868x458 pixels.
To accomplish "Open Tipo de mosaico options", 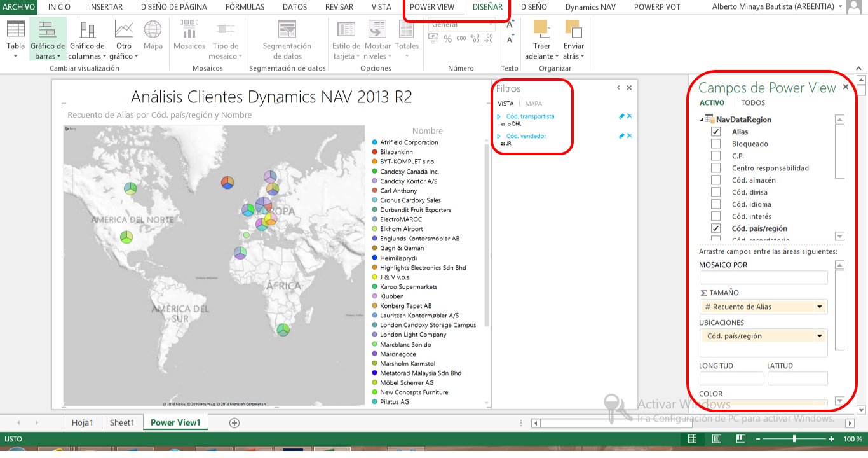I will coord(226,39).
